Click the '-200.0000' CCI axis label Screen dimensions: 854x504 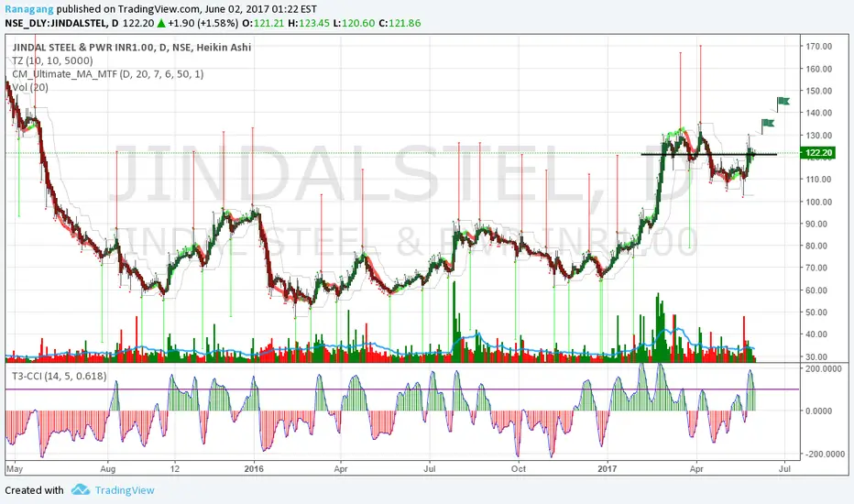click(x=824, y=454)
